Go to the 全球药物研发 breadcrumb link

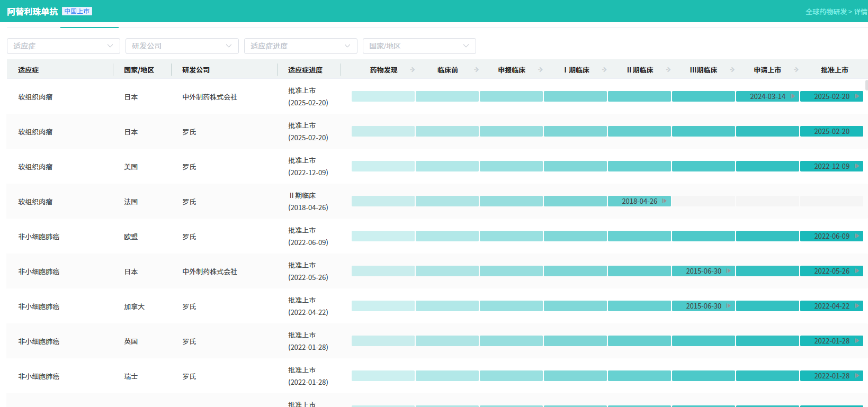tap(826, 12)
